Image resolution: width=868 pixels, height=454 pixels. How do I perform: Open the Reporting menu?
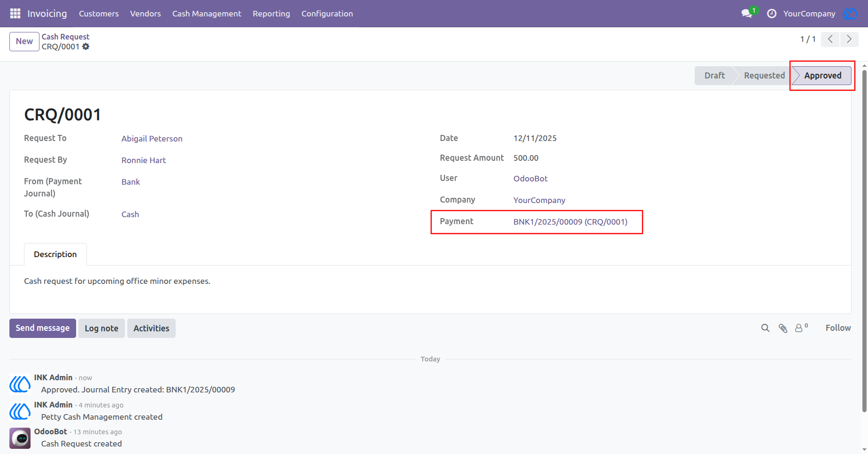(271, 14)
